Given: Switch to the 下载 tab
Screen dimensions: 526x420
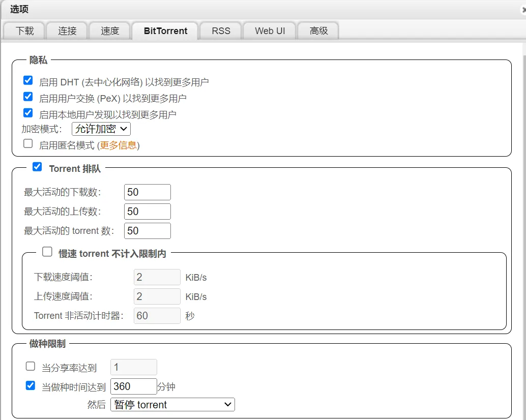Looking at the screenshot, I should 24,31.
